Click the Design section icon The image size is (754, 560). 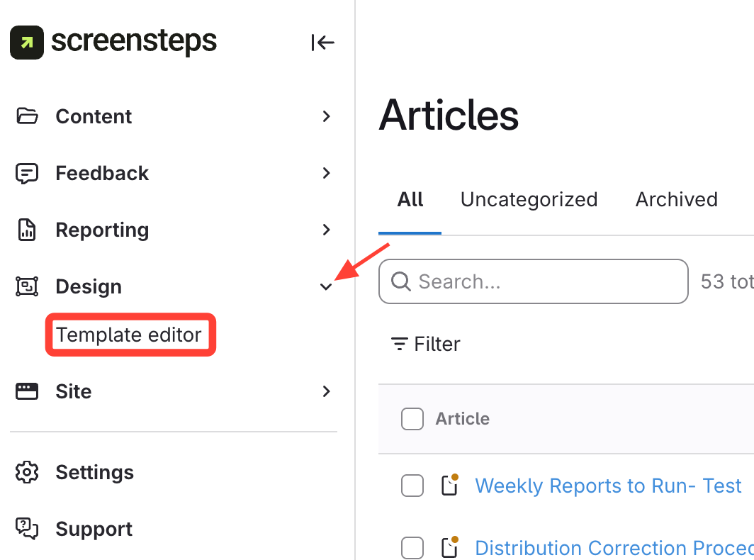point(27,286)
